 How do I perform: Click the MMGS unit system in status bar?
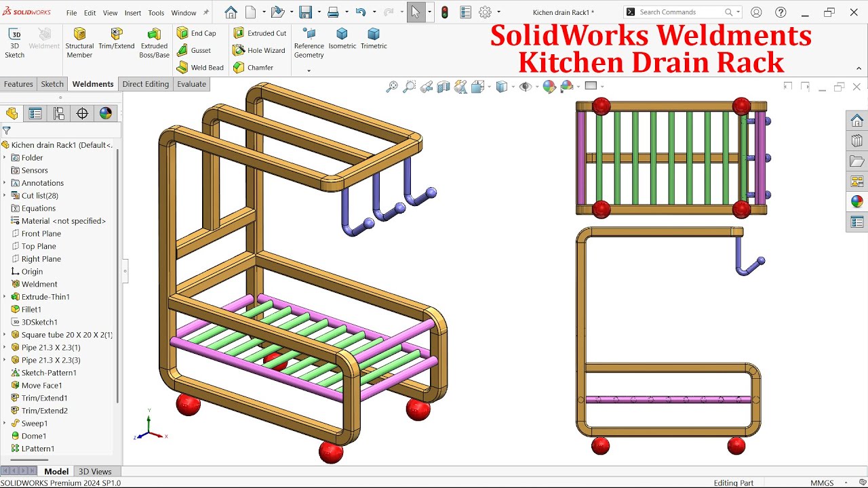(x=822, y=483)
